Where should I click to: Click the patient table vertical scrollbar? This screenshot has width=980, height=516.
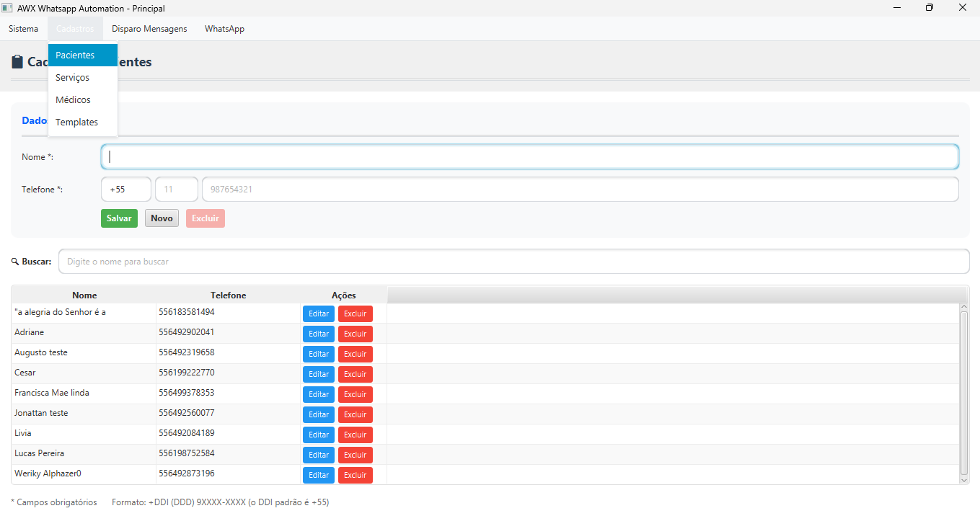point(963,393)
